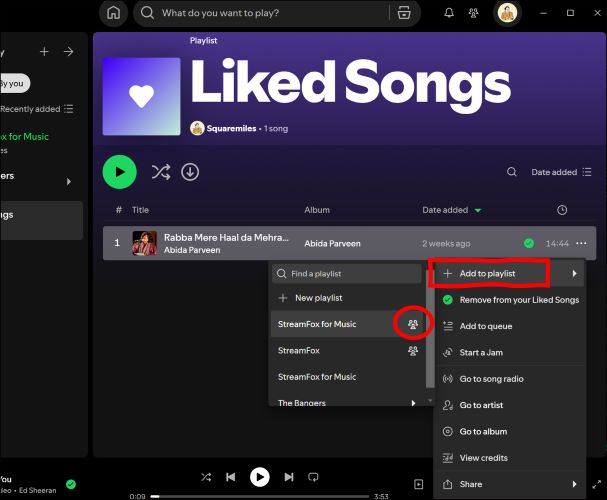Play Liked Songs with green play button
607x500 pixels.
click(x=120, y=172)
